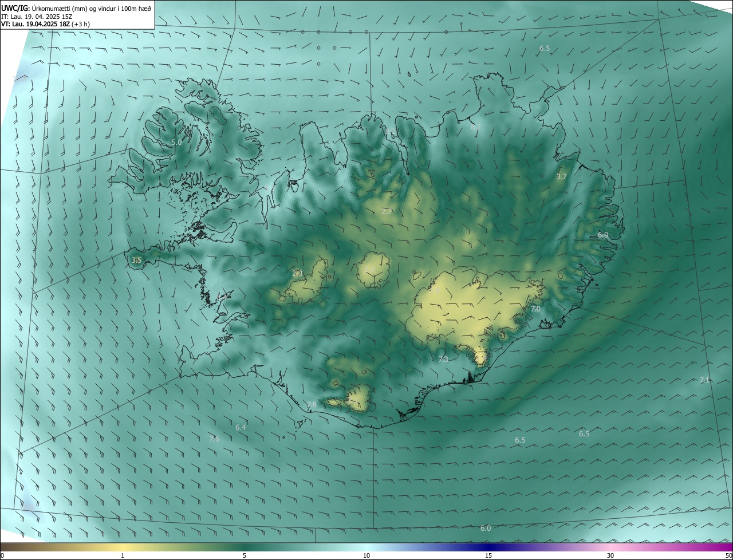Click the 2.7 value label
Viewport: 733px width, 560px height.
387,211
